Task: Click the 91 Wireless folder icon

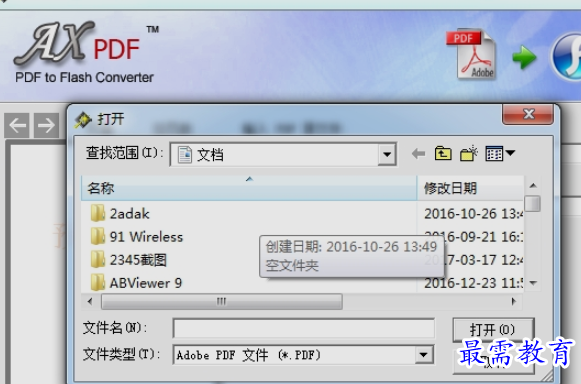Action: [x=97, y=236]
